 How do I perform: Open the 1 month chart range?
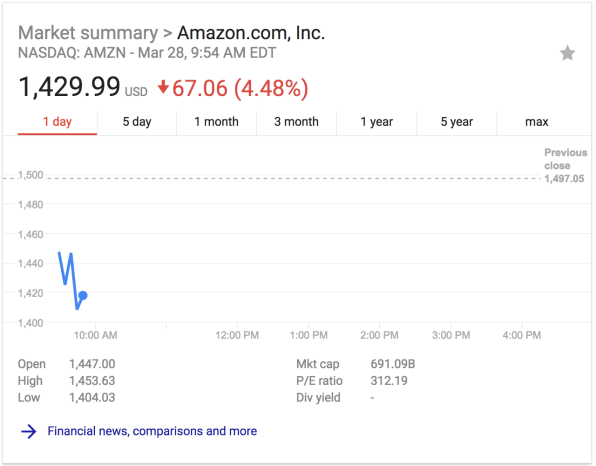[x=216, y=122]
